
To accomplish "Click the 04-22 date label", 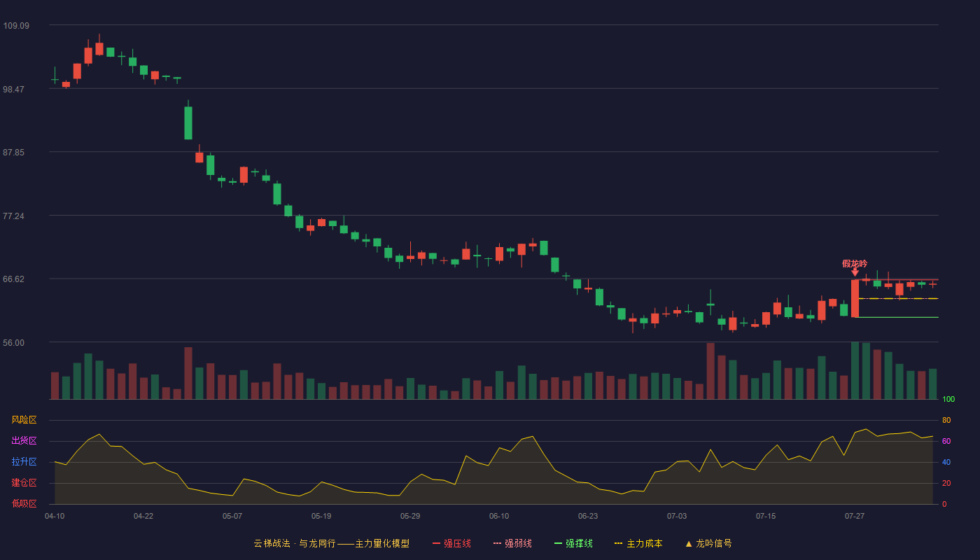I will point(143,516).
